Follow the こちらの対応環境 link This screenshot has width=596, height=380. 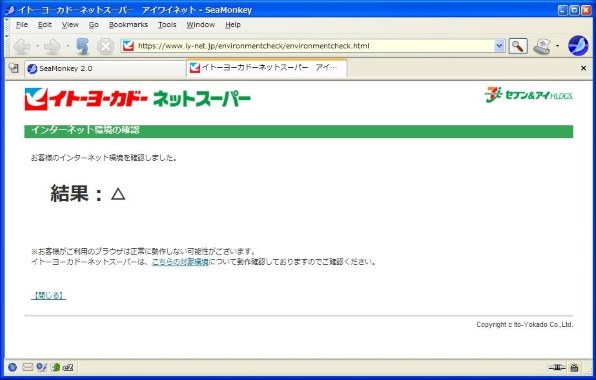click(180, 262)
